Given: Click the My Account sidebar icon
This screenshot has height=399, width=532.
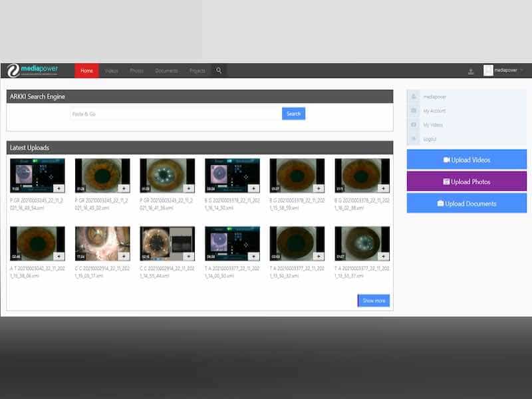Looking at the screenshot, I should [x=414, y=111].
